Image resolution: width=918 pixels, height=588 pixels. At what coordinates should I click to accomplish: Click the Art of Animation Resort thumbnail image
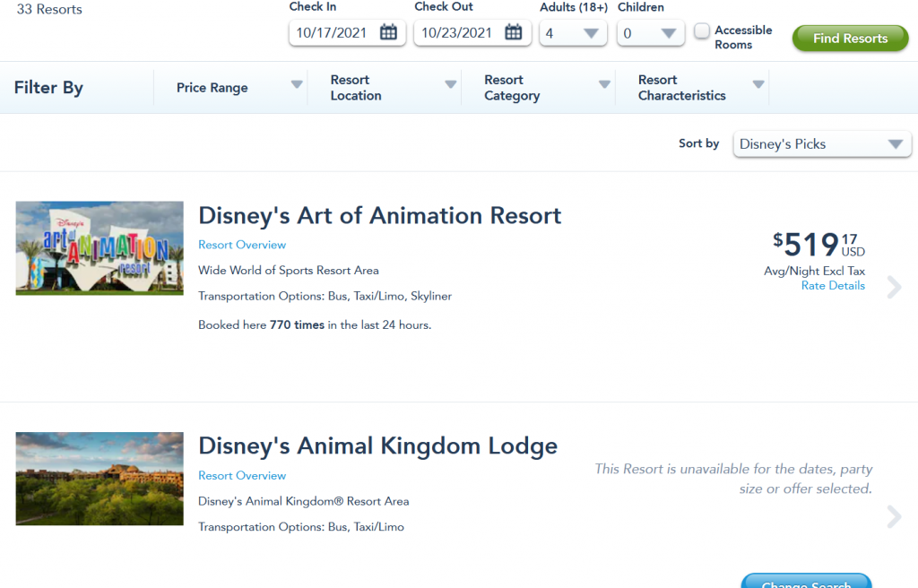100,248
